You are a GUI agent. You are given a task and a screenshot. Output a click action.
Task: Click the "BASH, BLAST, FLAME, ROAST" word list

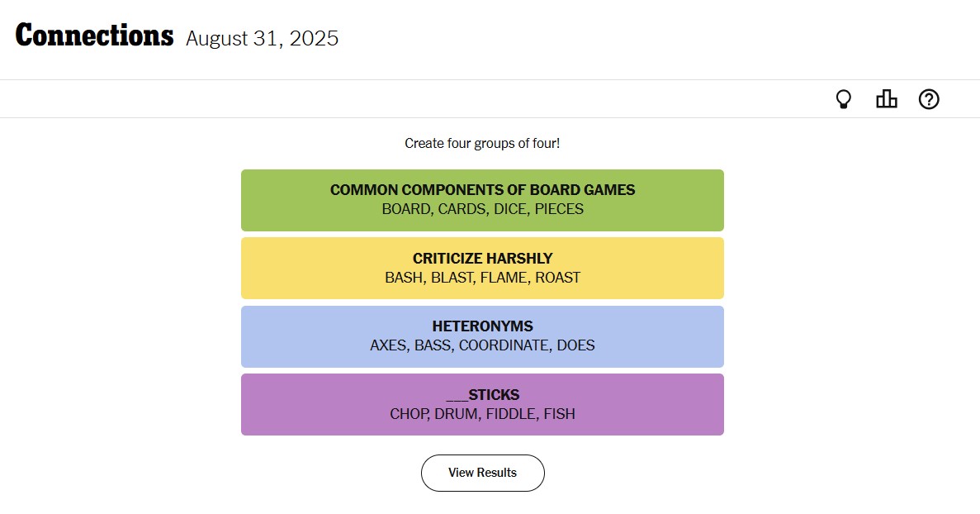pyautogui.click(x=482, y=278)
